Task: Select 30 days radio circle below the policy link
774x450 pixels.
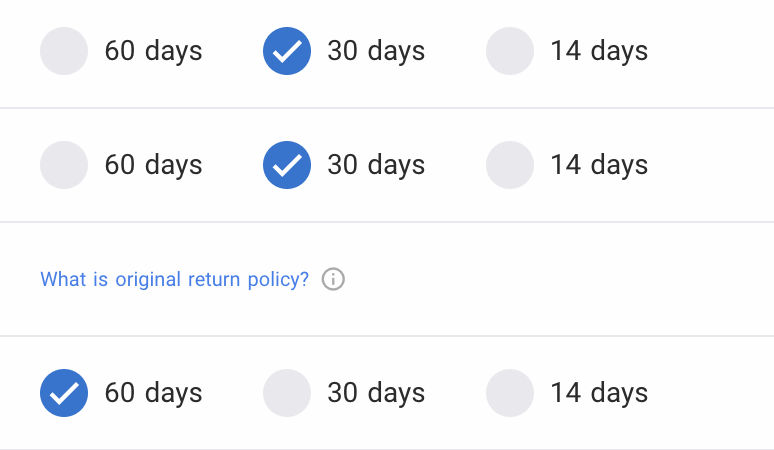Action: click(287, 393)
